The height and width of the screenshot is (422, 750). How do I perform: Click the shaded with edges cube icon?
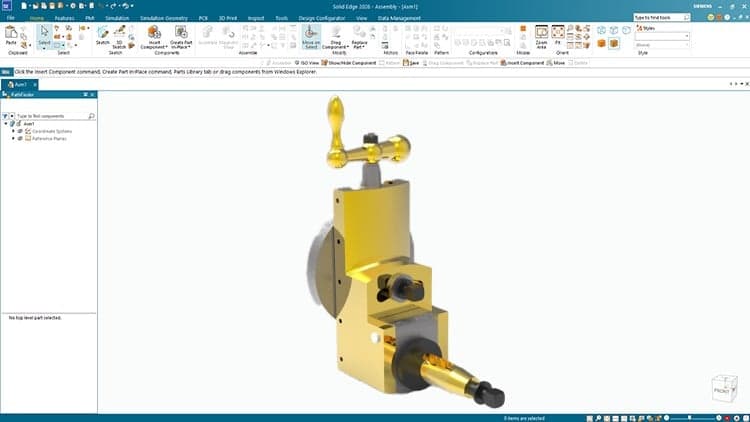[x=614, y=44]
